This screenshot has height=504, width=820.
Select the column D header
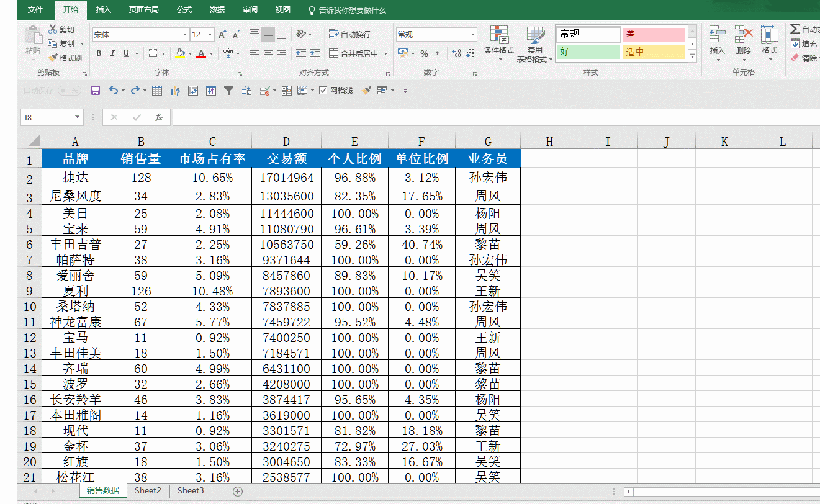[286, 142]
